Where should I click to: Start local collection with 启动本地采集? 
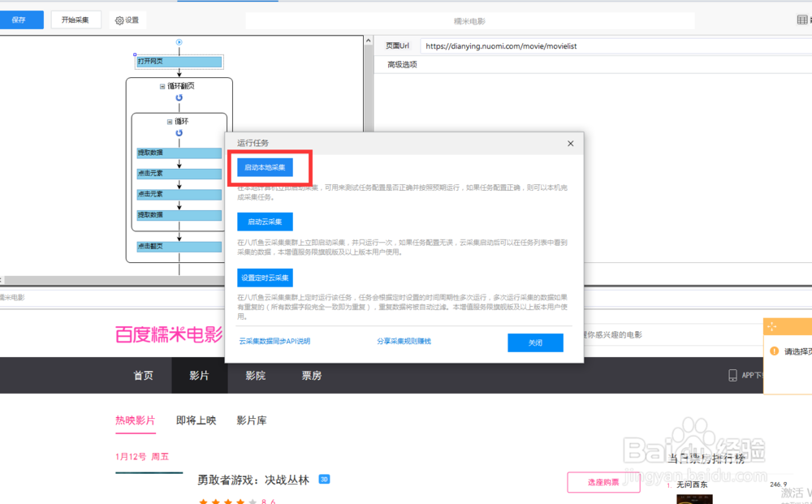pos(265,167)
